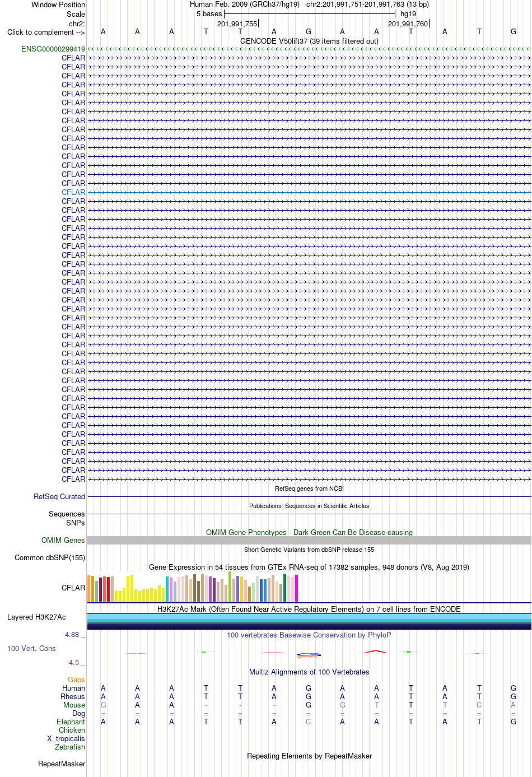Select the Sequences track label
The height and width of the screenshot is (777, 532).
pyautogui.click(x=67, y=514)
